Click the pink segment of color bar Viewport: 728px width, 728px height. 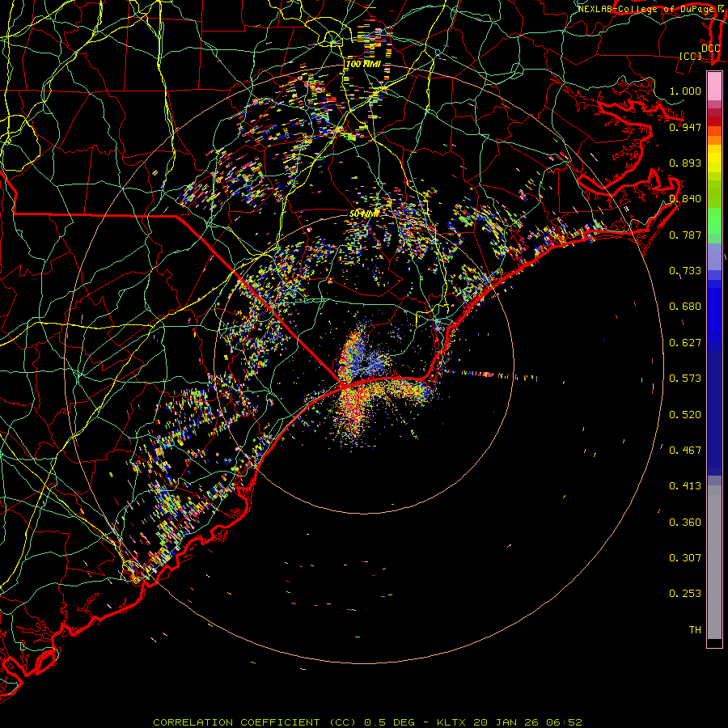click(714, 87)
